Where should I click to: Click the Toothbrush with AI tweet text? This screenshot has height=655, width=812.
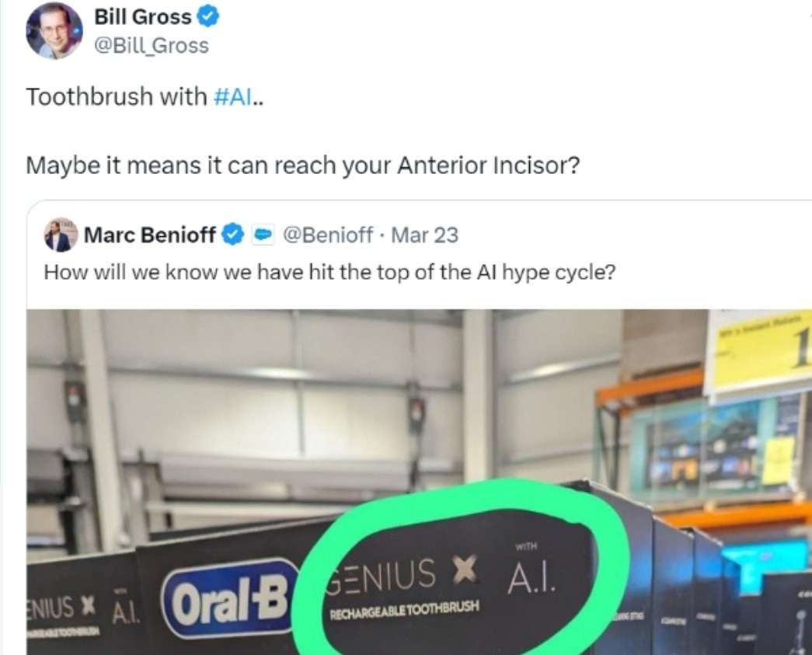145,97
